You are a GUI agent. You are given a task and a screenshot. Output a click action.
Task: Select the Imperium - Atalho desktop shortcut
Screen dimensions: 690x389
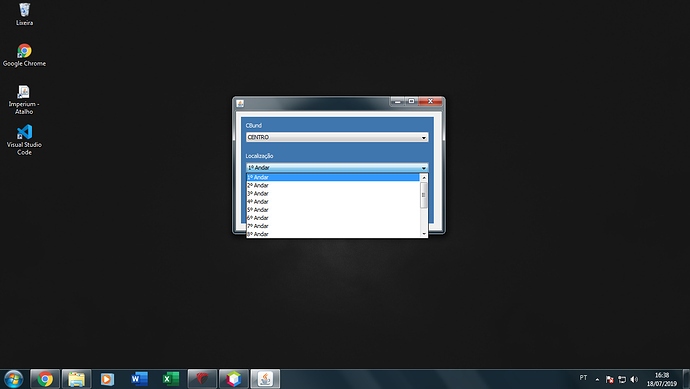pyautogui.click(x=24, y=100)
